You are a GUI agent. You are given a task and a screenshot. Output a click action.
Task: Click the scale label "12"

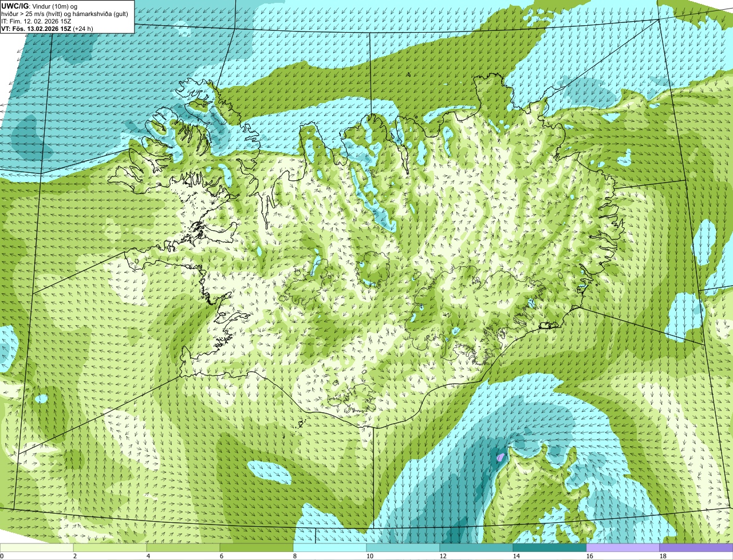tap(443, 556)
